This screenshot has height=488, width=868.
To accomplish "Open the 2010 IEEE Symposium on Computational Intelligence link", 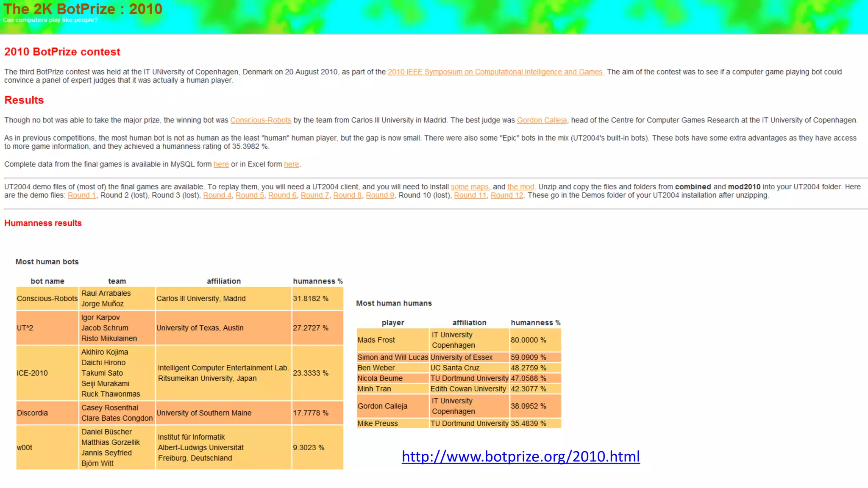I will (x=495, y=72).
